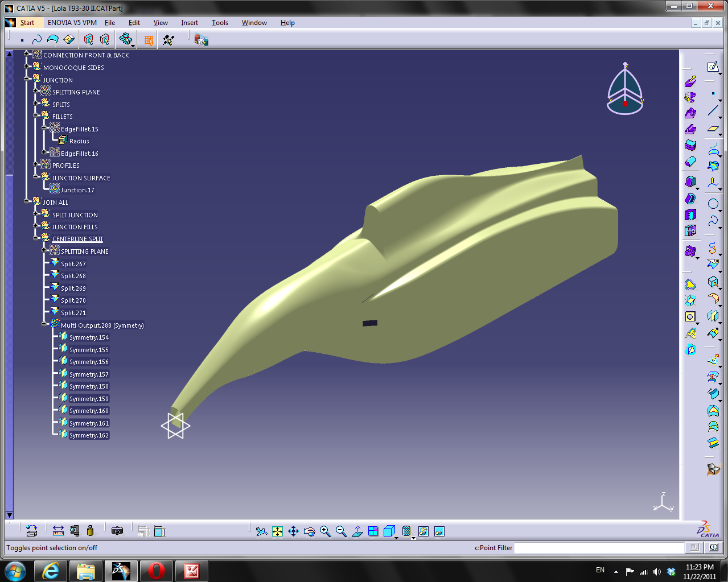The height and width of the screenshot is (582, 728).
Task: Open the dropdown arrow beside geometrical set selector
Action: pos(133,46)
